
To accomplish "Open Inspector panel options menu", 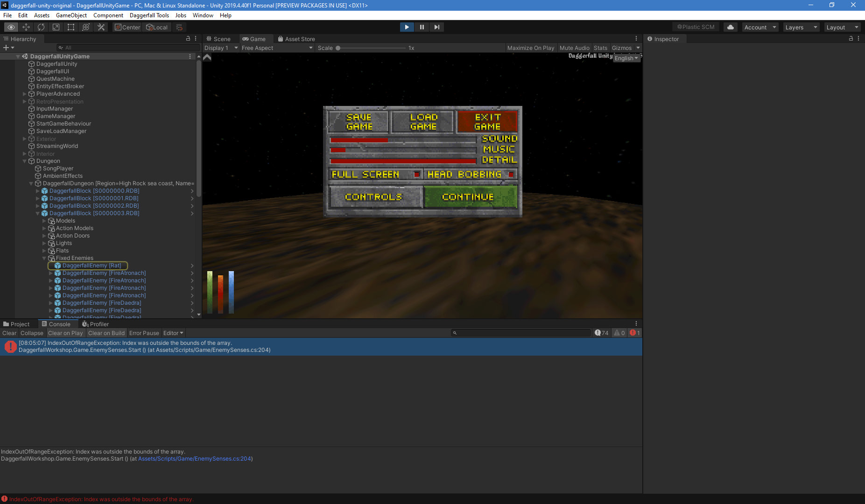I will coord(858,39).
